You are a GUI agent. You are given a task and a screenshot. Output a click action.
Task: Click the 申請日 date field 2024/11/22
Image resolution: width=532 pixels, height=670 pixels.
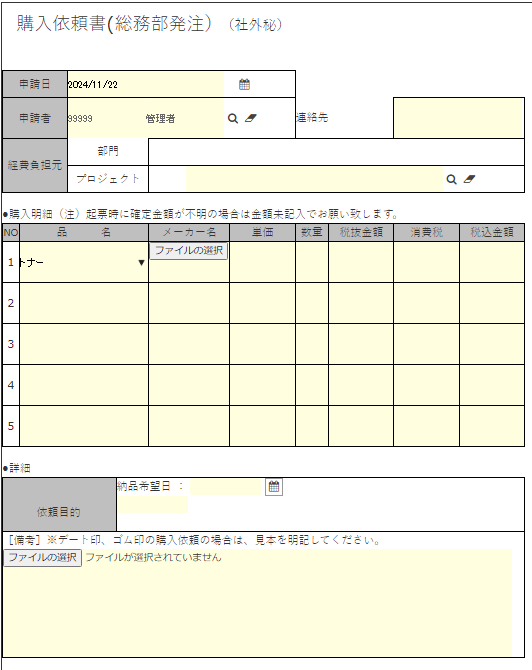tap(146, 84)
